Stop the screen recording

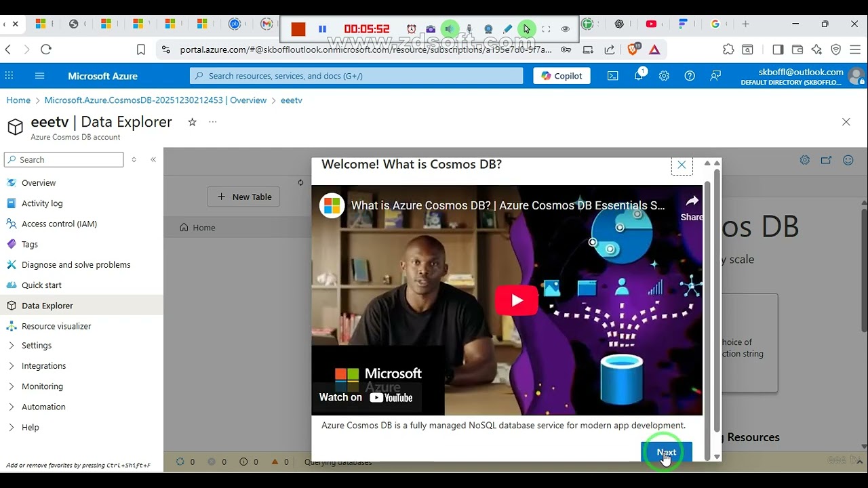click(x=298, y=29)
